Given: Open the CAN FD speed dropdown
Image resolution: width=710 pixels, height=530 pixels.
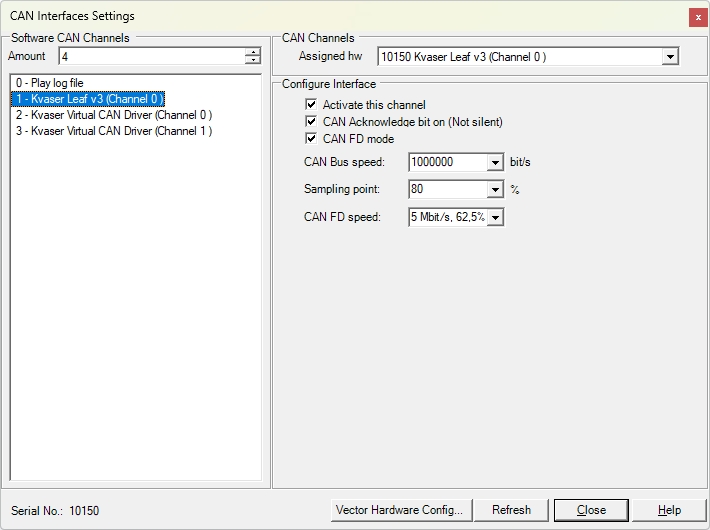Looking at the screenshot, I should (x=495, y=217).
